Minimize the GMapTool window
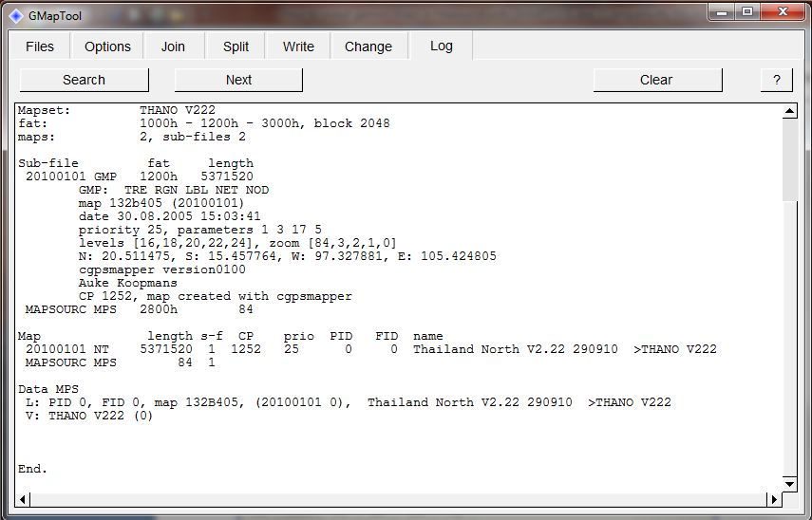 pos(720,12)
